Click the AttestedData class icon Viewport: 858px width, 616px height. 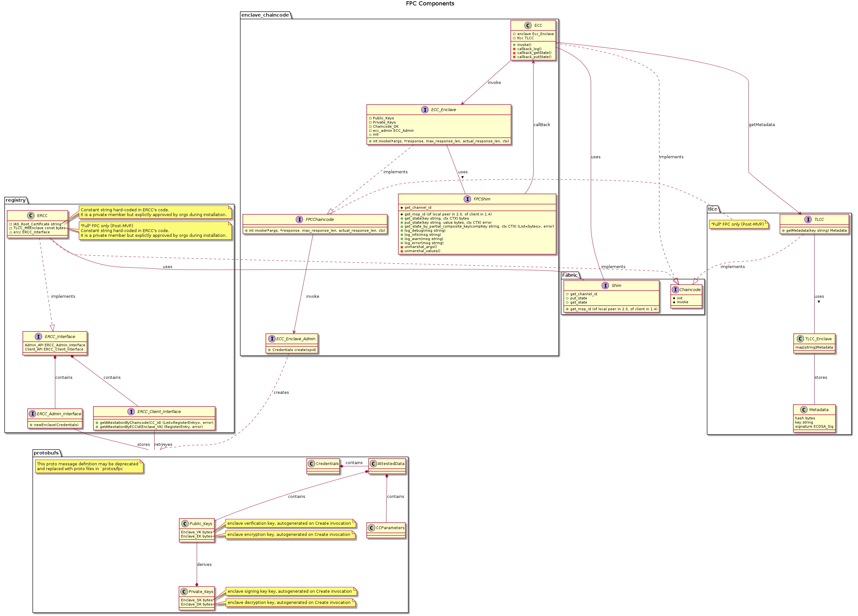pos(373,464)
